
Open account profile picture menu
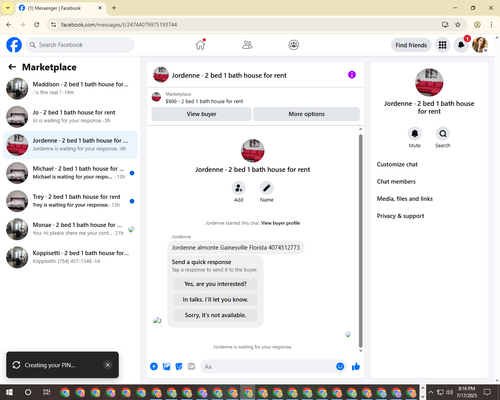pos(480,45)
